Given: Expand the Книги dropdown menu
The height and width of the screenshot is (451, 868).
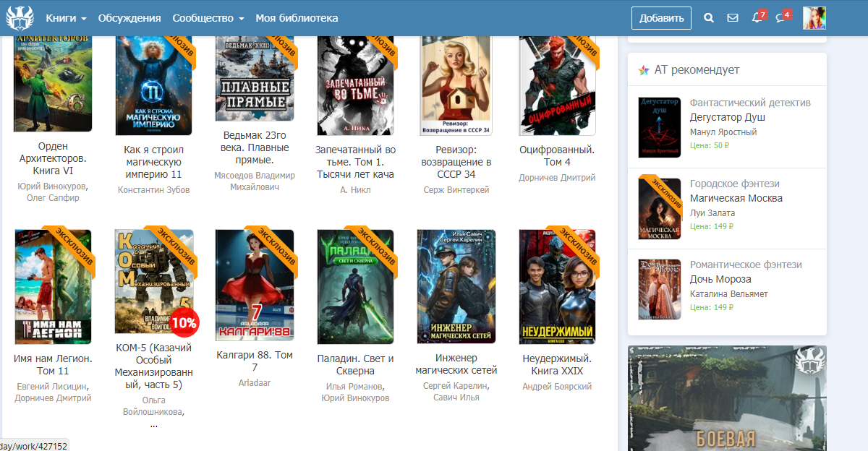Looking at the screenshot, I should point(66,18).
